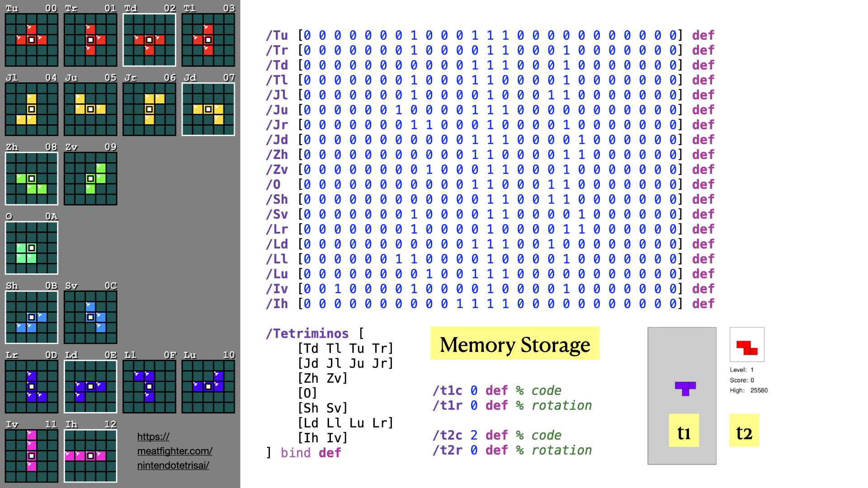
Task: Click the /Tl definition name
Action: click(277, 80)
